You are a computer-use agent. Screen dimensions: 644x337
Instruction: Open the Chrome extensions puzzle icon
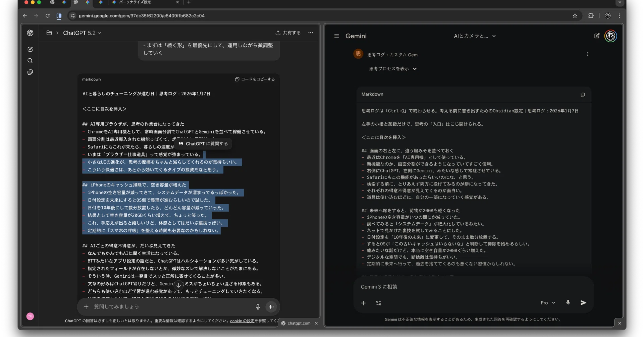pos(591,15)
